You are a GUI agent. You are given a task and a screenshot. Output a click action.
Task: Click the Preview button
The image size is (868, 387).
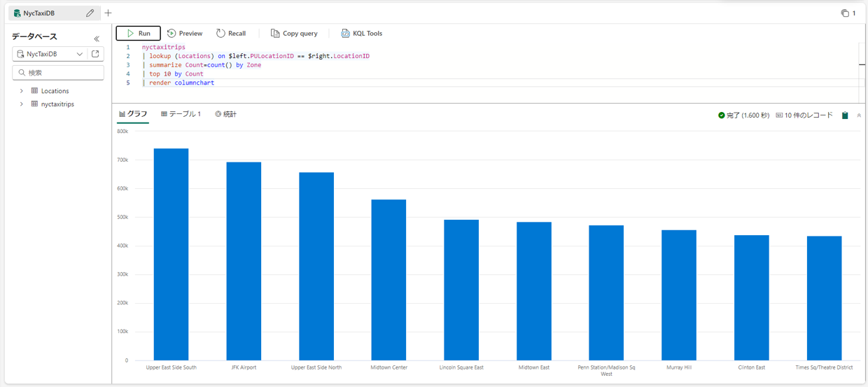click(185, 34)
